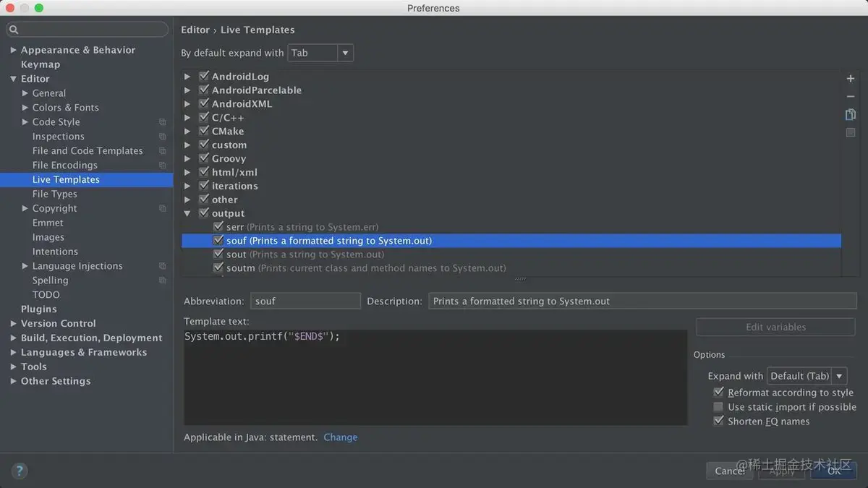Enable Use static import if possible

(x=718, y=407)
